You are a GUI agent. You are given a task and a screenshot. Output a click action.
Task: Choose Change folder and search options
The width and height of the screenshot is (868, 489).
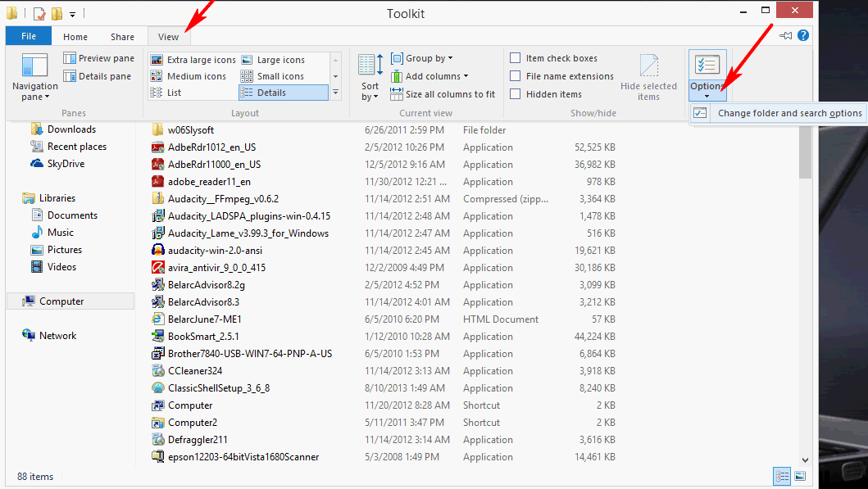(779, 113)
